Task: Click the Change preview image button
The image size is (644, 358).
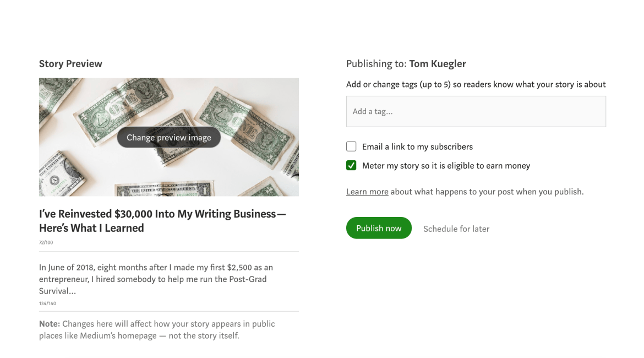Action: coord(168,138)
